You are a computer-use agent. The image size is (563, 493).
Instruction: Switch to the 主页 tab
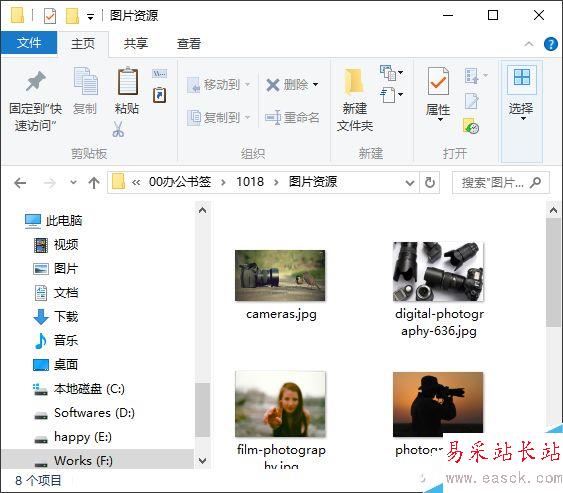83,43
